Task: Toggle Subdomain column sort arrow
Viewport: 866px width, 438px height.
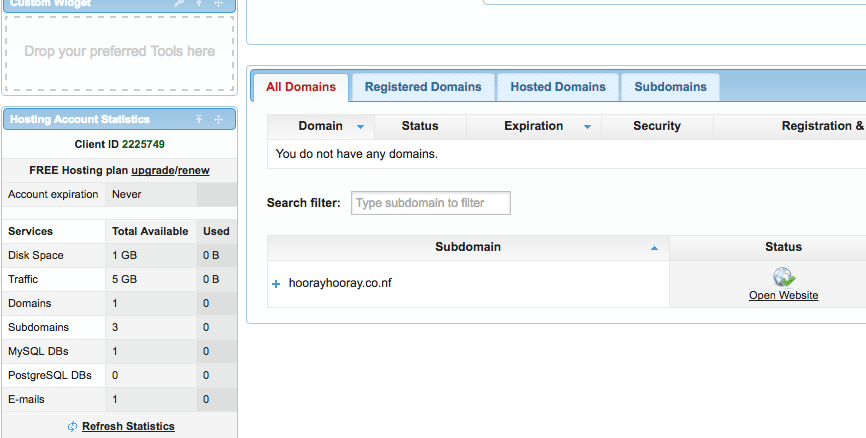Action: click(x=654, y=248)
